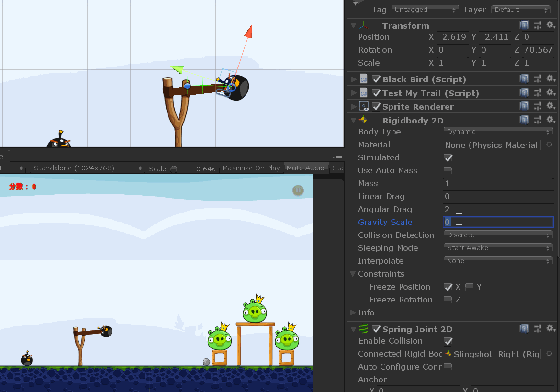
Task: Enable Auto Configure Connected Anchor checkbox
Action: coord(448,367)
